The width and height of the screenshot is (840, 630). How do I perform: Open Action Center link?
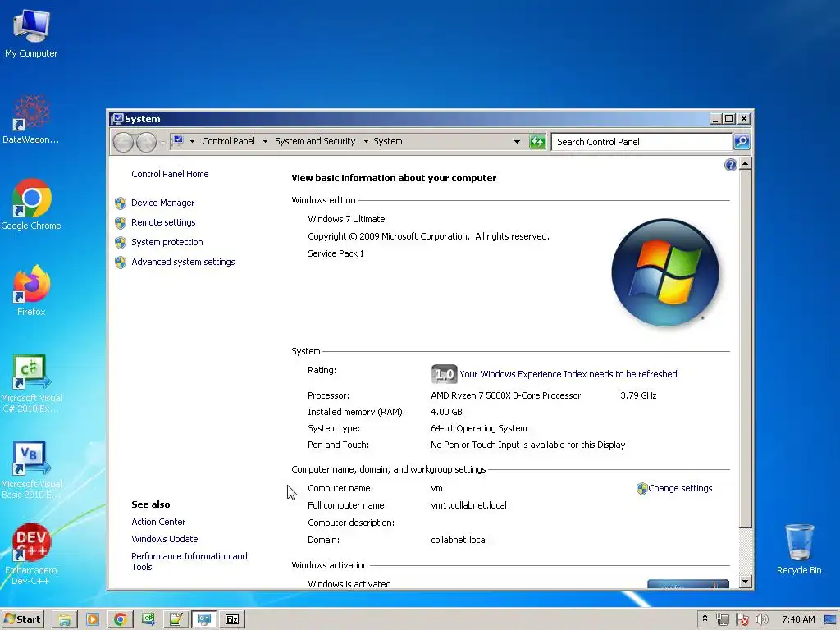(158, 522)
